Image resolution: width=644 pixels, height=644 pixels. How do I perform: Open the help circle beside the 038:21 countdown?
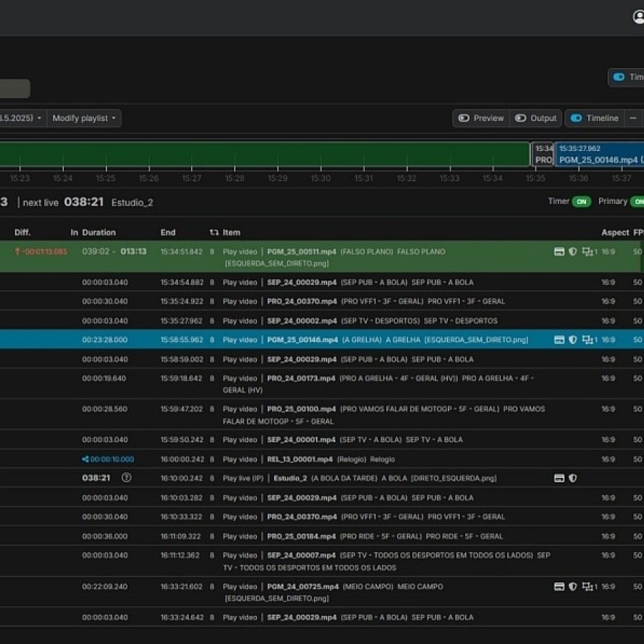(x=127, y=478)
